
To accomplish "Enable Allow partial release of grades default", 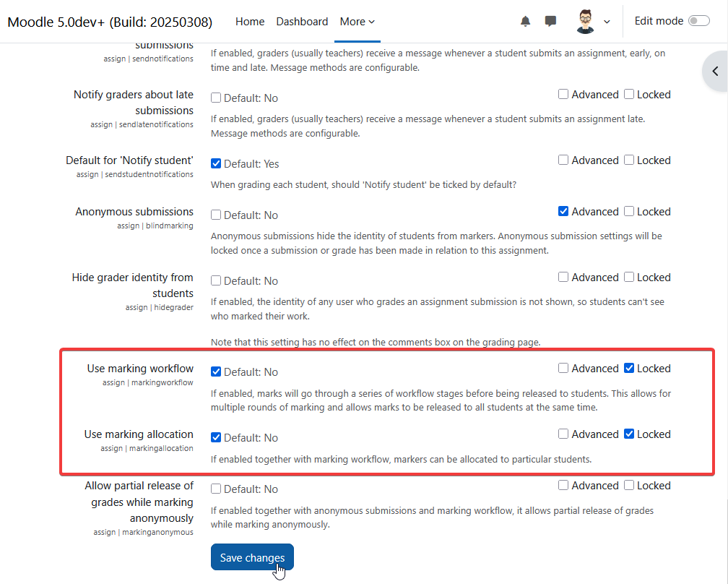I will (216, 489).
